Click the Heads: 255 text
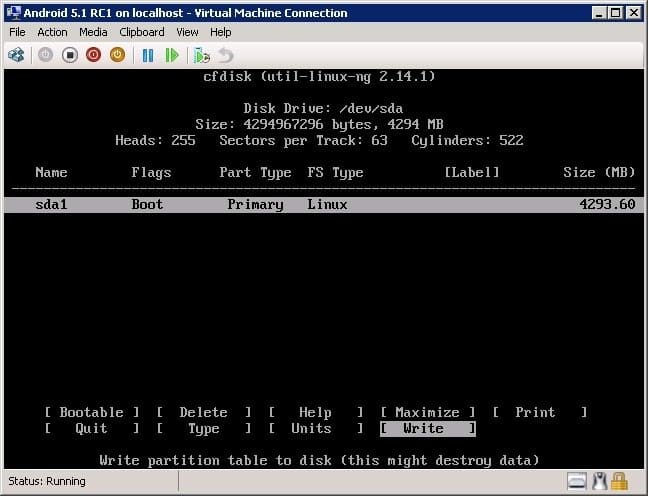Viewport: 648px width, 496px height. [x=155, y=141]
